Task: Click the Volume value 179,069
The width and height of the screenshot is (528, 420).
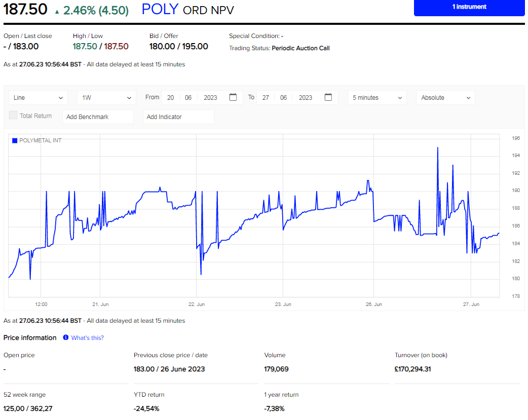Action: click(277, 369)
